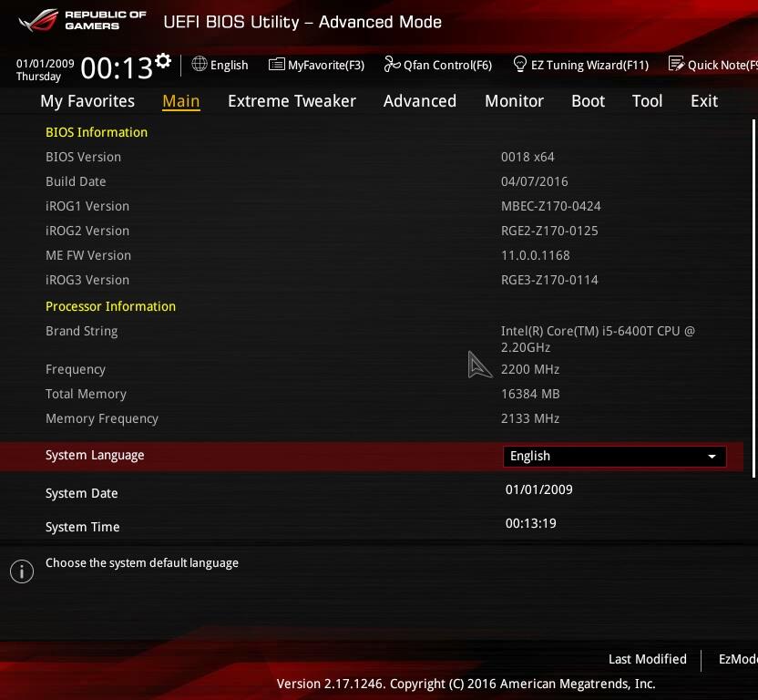This screenshot has width=758, height=700.
Task: Click the globe language icon
Action: click(200, 64)
